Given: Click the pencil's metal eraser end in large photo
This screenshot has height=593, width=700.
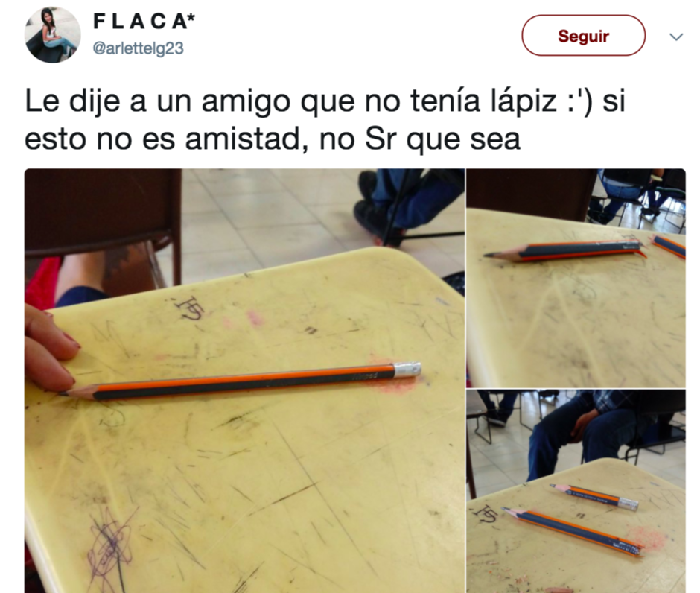Looking at the screenshot, I should click(407, 370).
